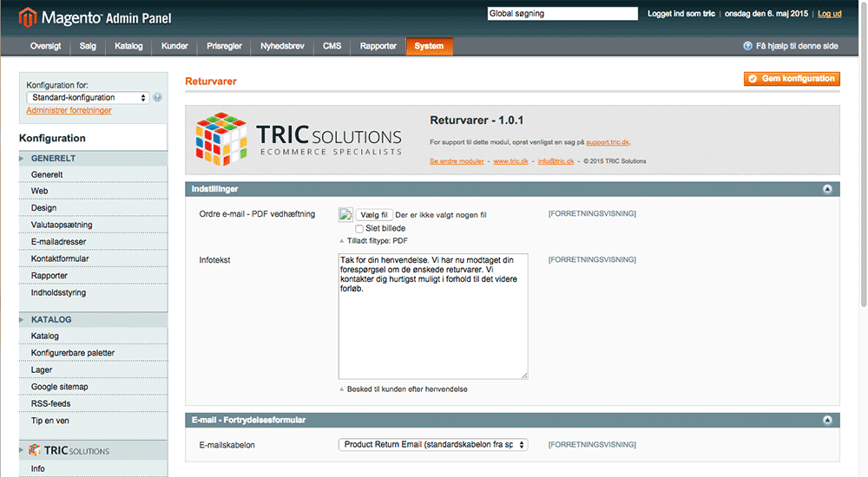Click the TRIC Solutions Rubik's cube logo
Screen dimensions: 868x477
(220, 139)
